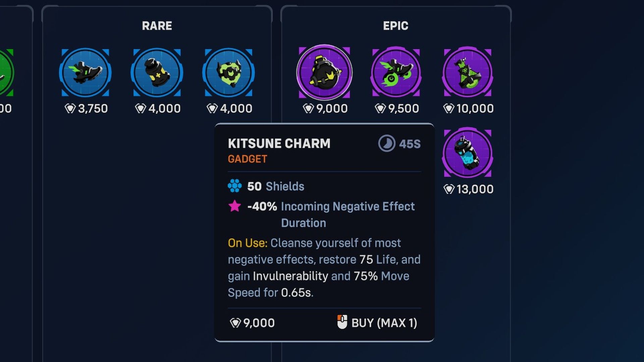The image size is (644, 362).
Task: Click the Rare category header
Action: click(x=157, y=26)
